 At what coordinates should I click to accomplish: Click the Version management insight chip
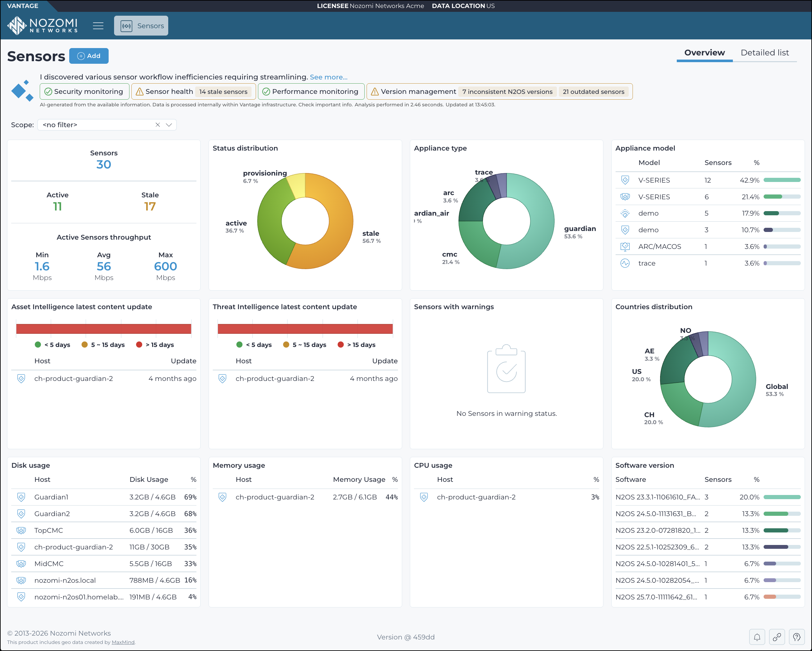499,92
